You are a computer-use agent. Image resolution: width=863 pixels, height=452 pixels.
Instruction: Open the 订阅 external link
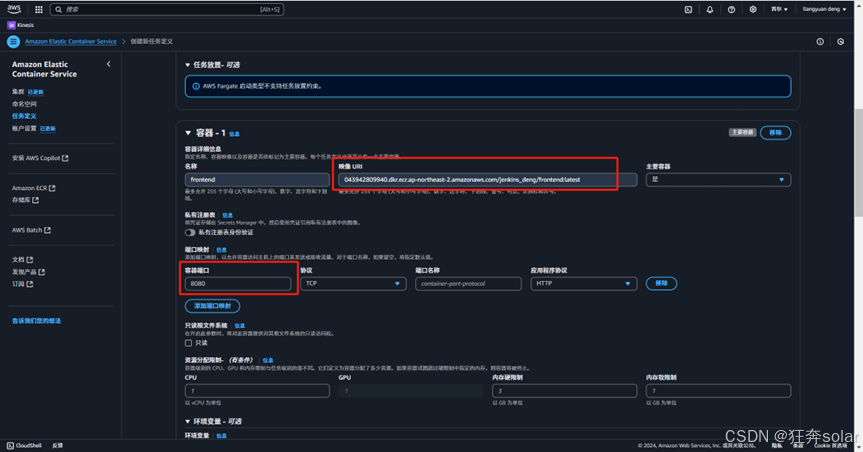23,284
